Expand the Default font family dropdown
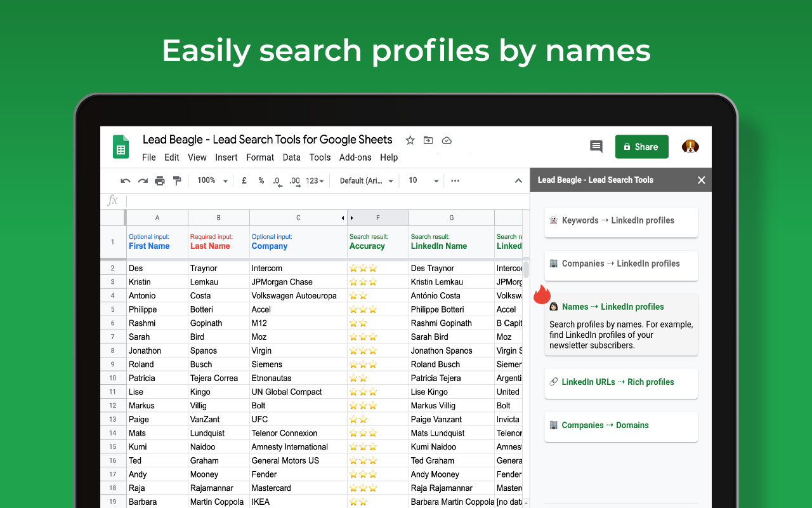This screenshot has height=508, width=812. pyautogui.click(x=366, y=181)
